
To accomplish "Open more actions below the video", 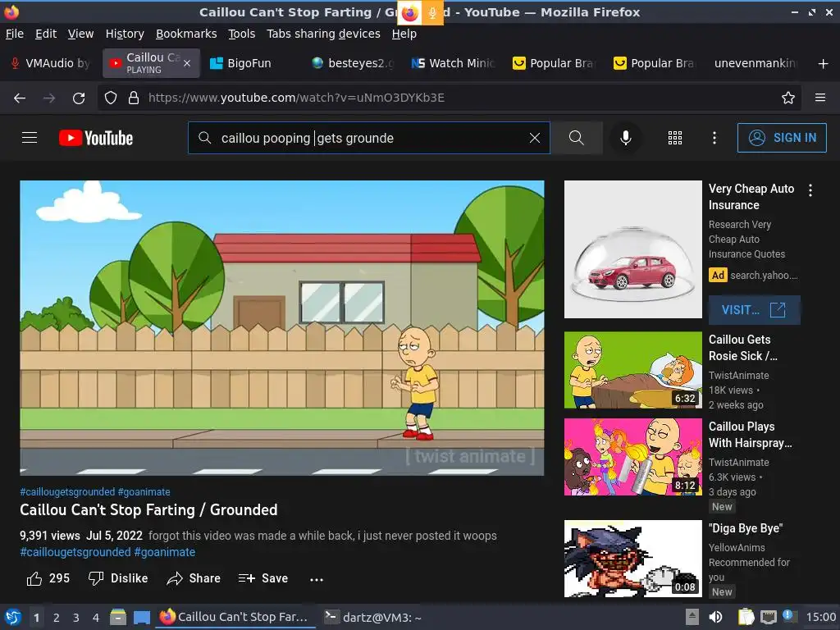I will pyautogui.click(x=317, y=579).
